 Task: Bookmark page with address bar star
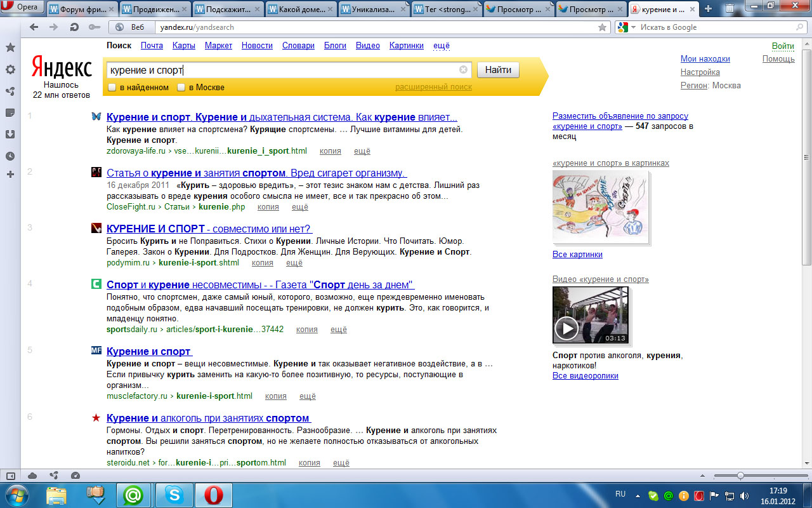coord(602,27)
